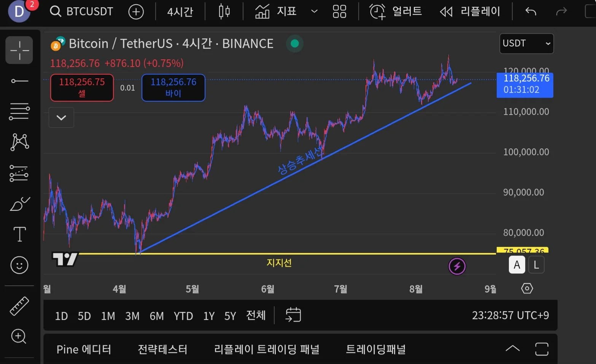The height and width of the screenshot is (364, 596).
Task: Select the YTD time range
Action: coord(183,316)
